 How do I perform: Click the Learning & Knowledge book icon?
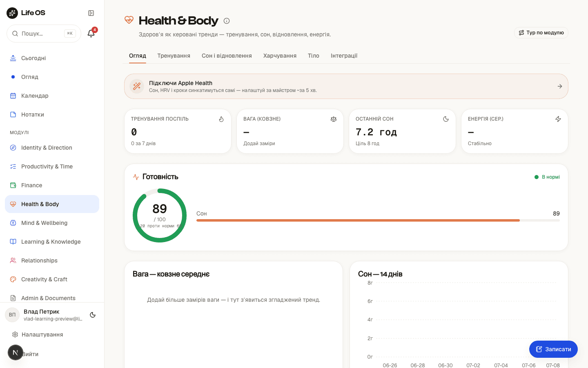pos(13,242)
